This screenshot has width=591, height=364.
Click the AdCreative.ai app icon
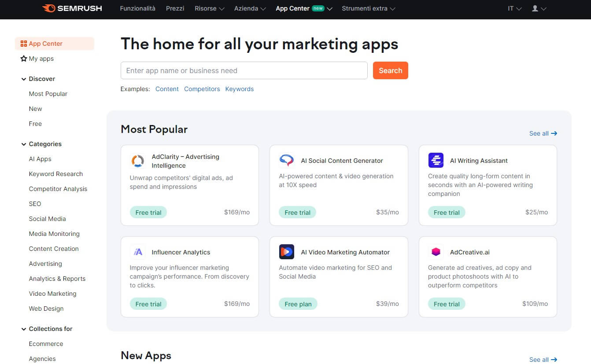436,252
